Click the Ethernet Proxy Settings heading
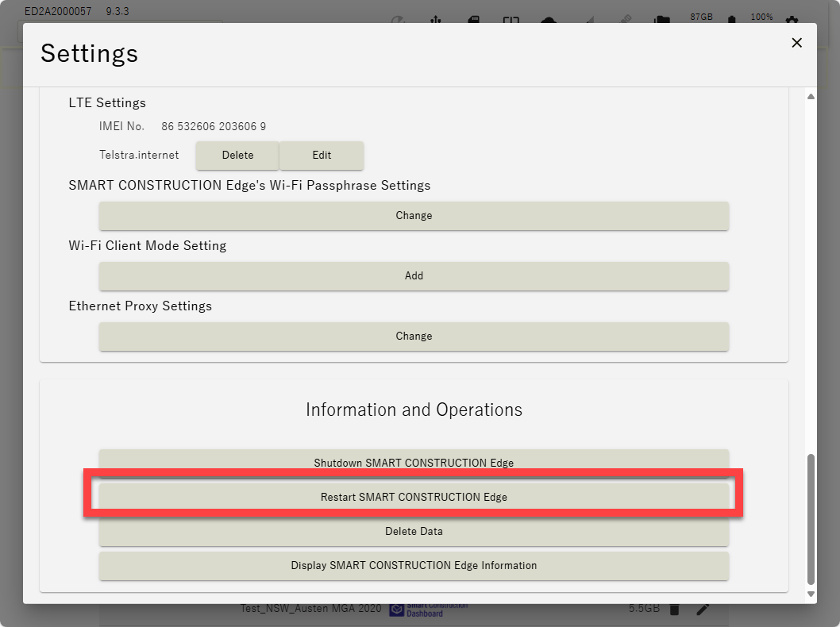The height and width of the screenshot is (627, 840). [141, 306]
